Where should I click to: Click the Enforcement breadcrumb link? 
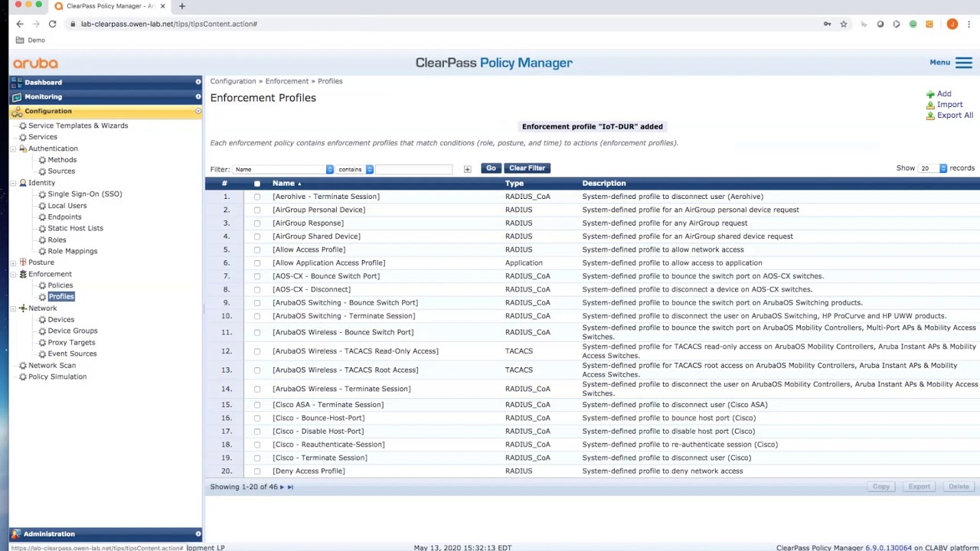287,81
